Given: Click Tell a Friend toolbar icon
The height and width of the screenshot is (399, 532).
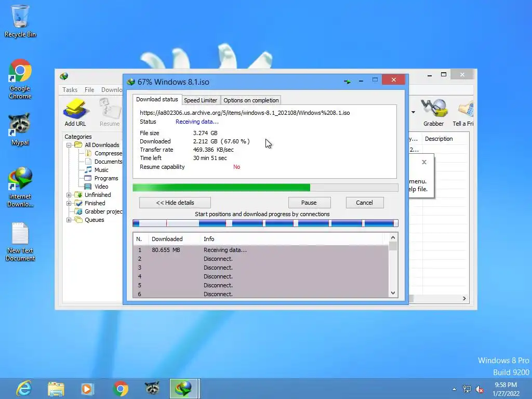Looking at the screenshot, I should 463,112.
